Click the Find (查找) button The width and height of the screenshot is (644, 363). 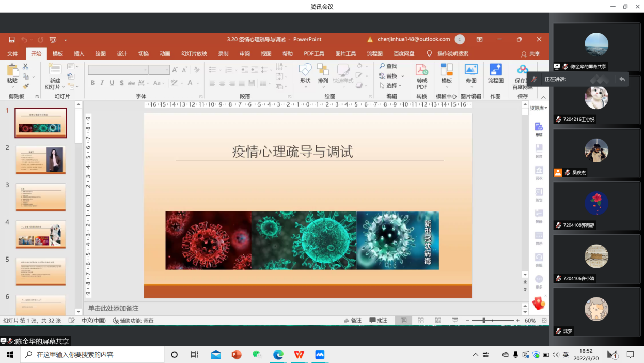point(388,66)
